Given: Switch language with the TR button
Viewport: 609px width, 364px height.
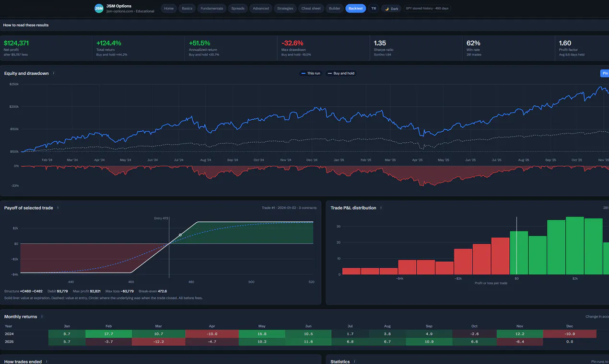Looking at the screenshot, I should 374,8.
